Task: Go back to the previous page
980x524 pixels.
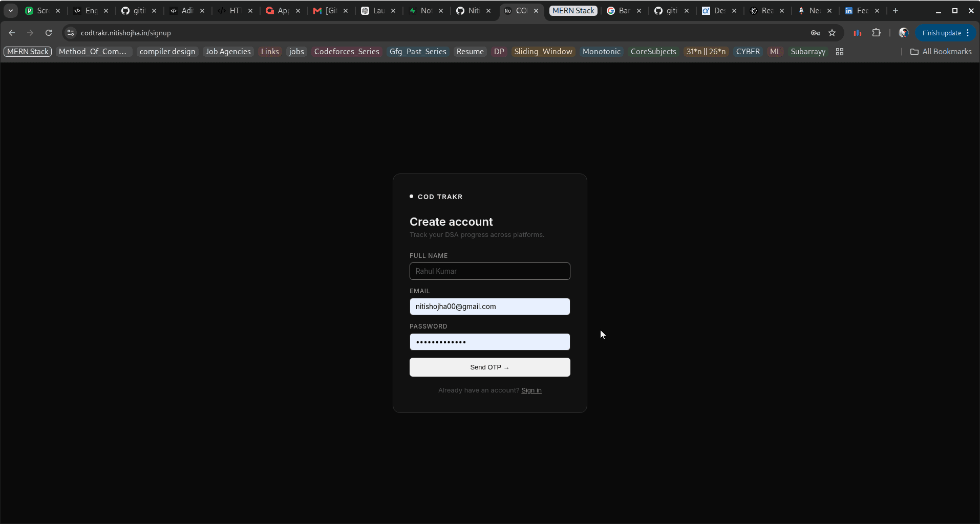Action: tap(12, 33)
